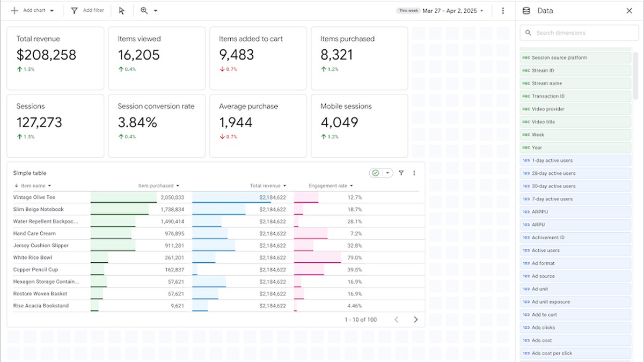
Task: Click the 123 type icon beside ARPU
Action: pos(526,225)
